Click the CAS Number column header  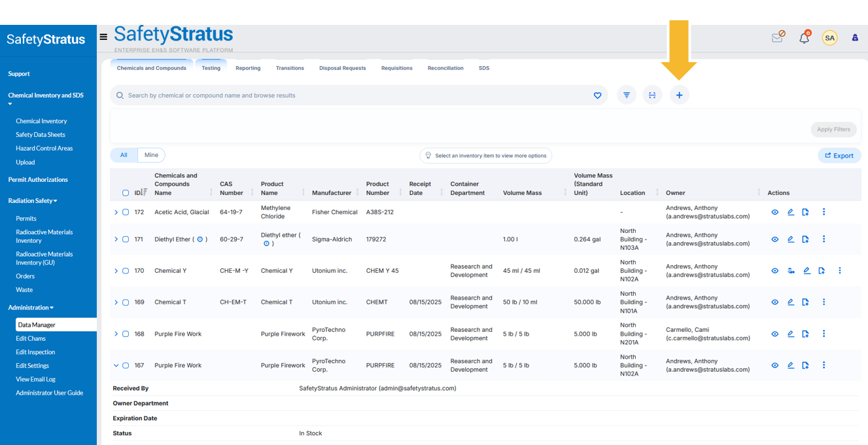(232, 188)
